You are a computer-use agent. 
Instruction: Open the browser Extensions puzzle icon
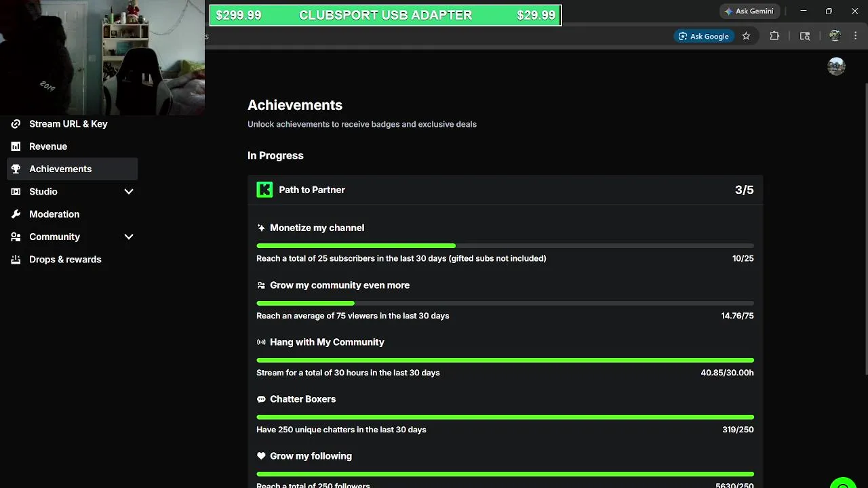774,36
